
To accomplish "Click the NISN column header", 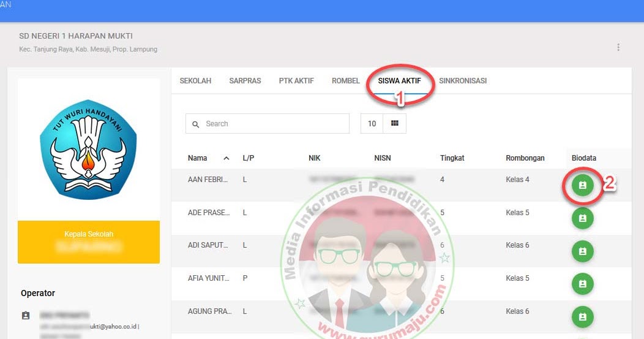I will [383, 158].
